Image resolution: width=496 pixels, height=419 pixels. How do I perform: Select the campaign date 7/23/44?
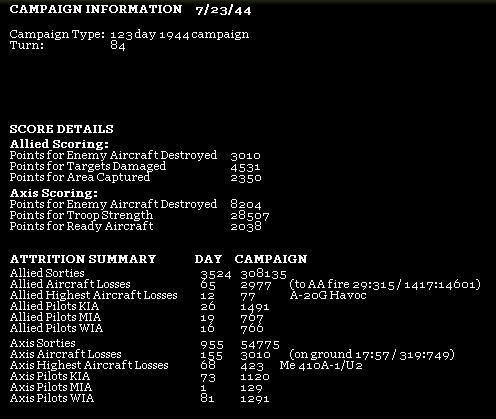(223, 10)
